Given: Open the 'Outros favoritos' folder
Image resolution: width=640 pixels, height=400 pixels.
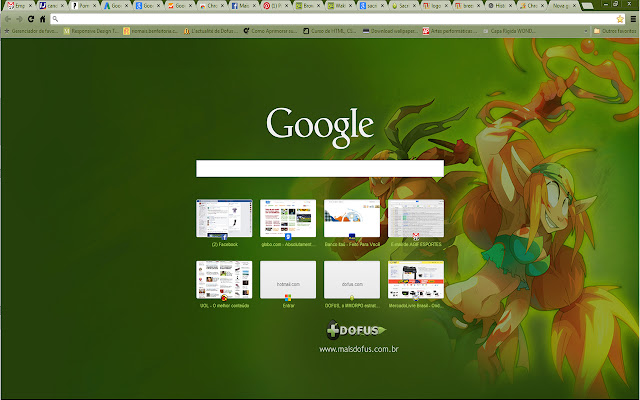Looking at the screenshot, I should coord(615,31).
